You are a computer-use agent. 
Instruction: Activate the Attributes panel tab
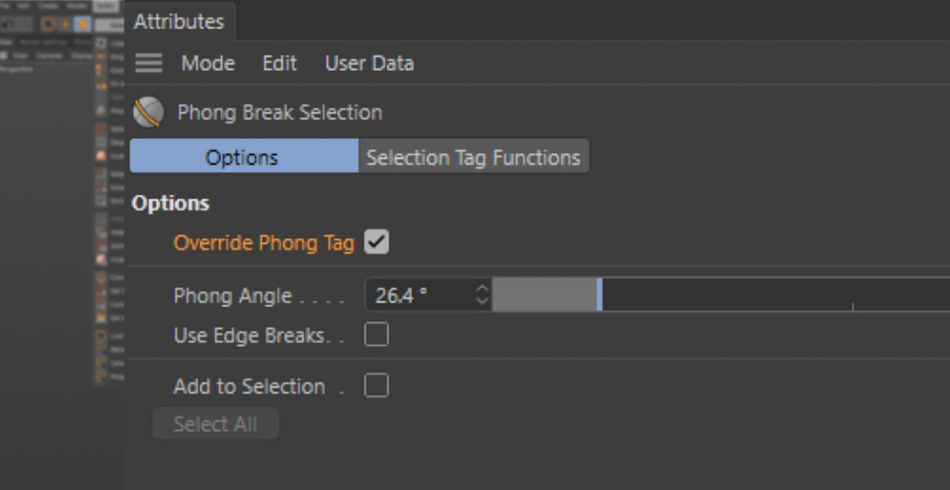[x=179, y=22]
